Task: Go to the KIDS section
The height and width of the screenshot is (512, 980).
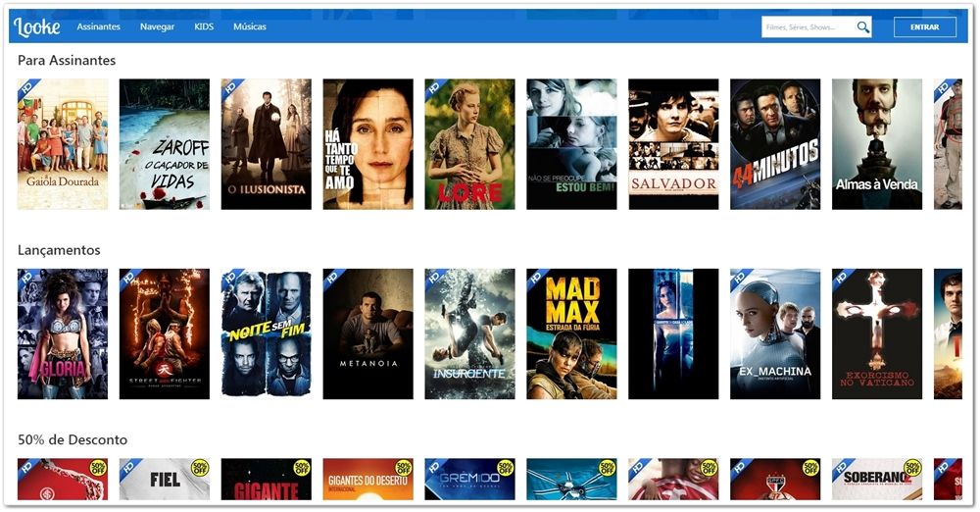Action: 204,26
